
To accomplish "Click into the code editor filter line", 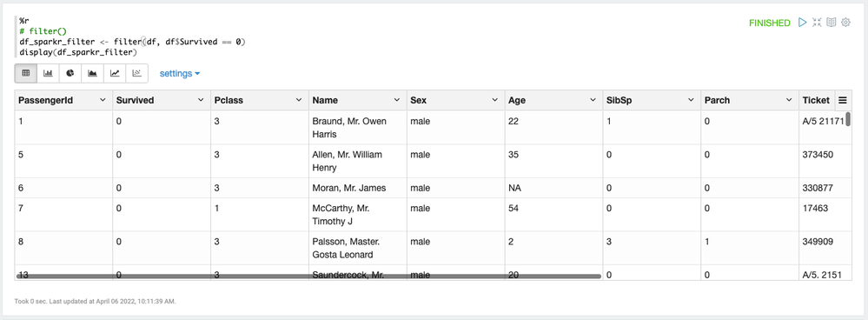I will (x=132, y=42).
